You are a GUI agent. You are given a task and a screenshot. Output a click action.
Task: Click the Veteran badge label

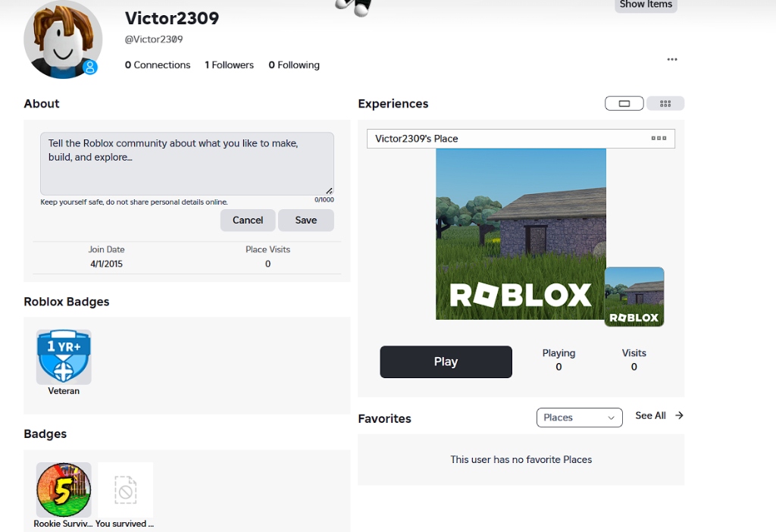64,391
